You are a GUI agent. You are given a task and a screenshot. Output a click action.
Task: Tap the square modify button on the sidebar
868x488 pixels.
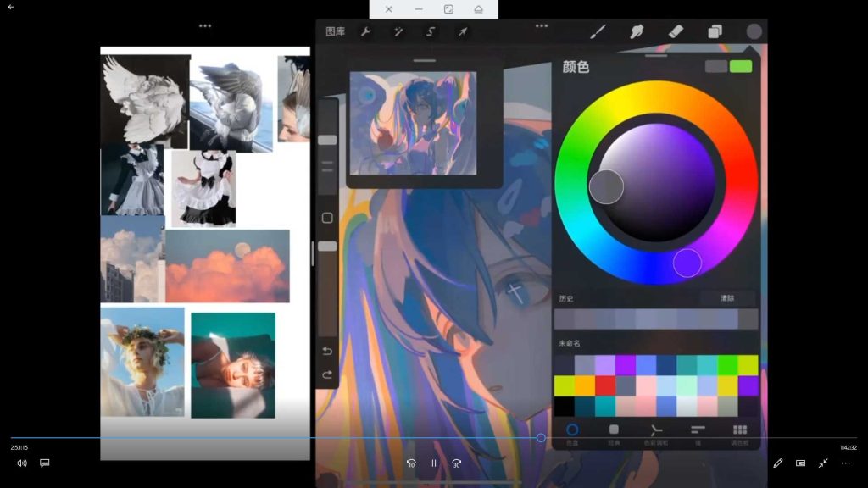pos(327,218)
